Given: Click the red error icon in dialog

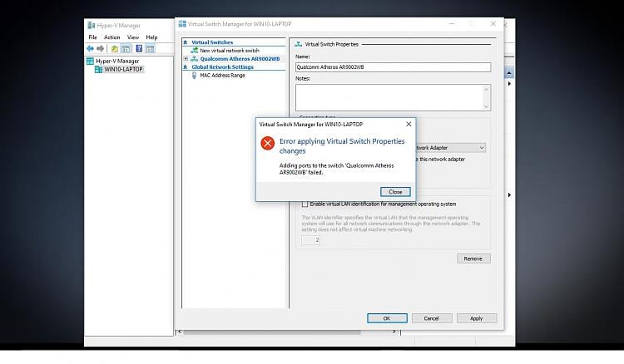Looking at the screenshot, I should 267,143.
